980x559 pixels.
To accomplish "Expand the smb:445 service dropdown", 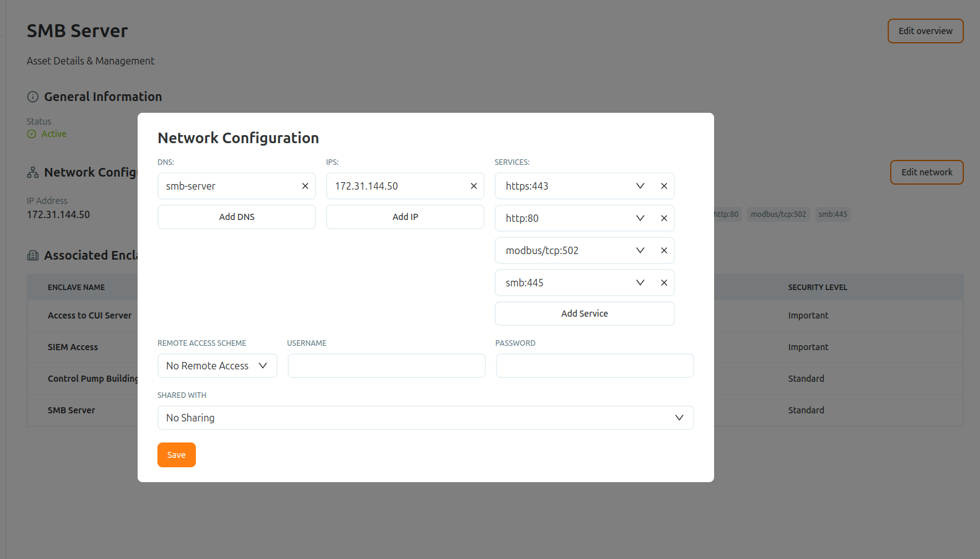I will pyautogui.click(x=640, y=283).
